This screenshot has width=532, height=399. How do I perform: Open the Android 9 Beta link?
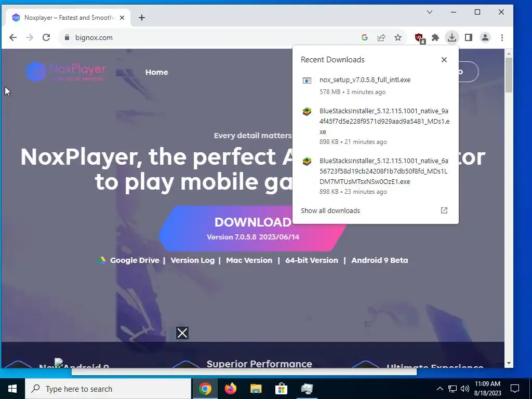pyautogui.click(x=379, y=260)
